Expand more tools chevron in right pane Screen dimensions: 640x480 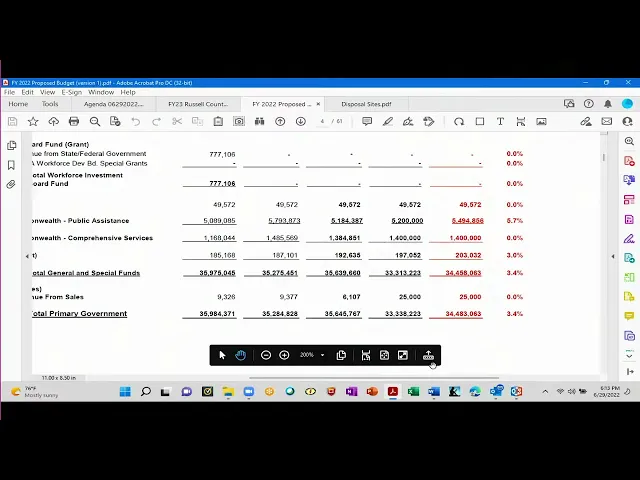pyautogui.click(x=629, y=356)
